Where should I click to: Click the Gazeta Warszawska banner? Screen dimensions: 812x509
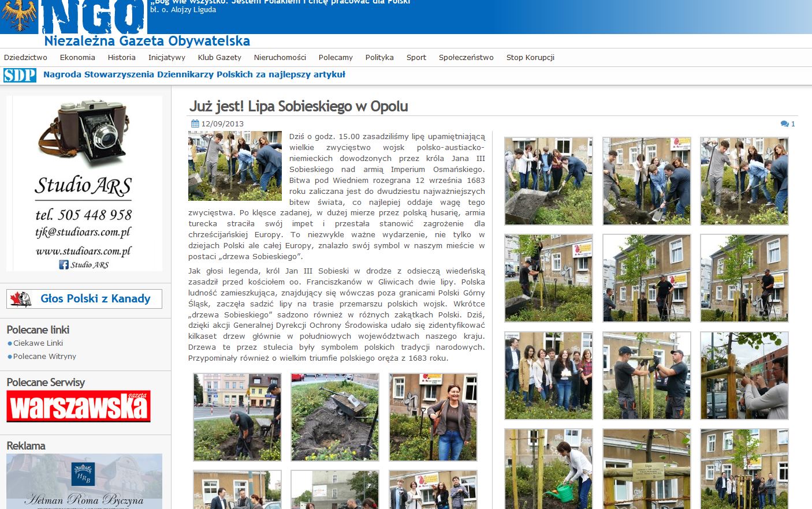[79, 406]
